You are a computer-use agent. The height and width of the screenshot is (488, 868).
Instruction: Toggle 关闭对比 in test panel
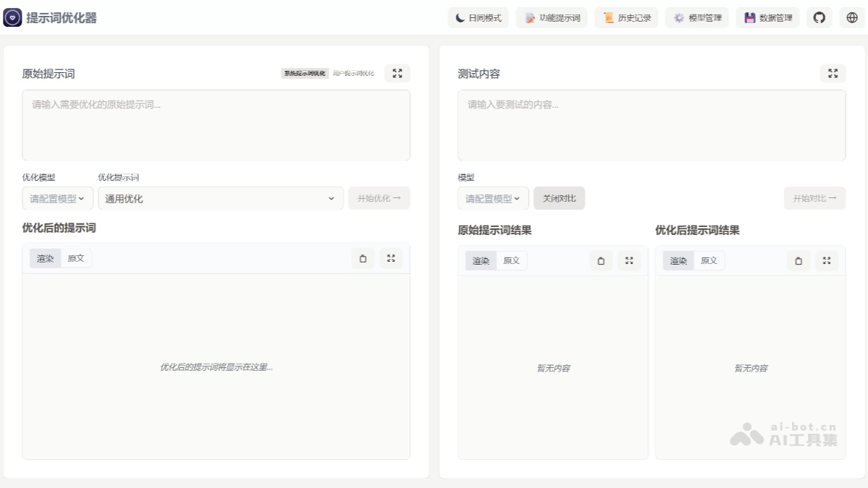click(559, 197)
